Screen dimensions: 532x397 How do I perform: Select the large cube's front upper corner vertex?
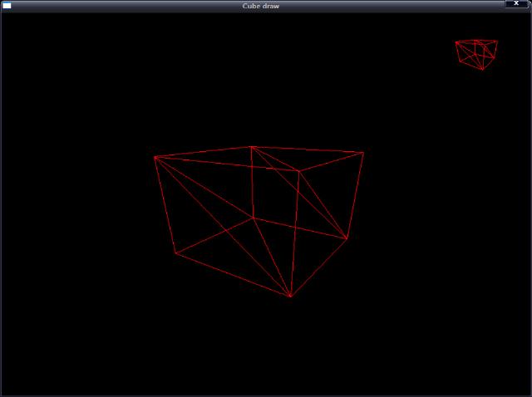[x=299, y=171]
